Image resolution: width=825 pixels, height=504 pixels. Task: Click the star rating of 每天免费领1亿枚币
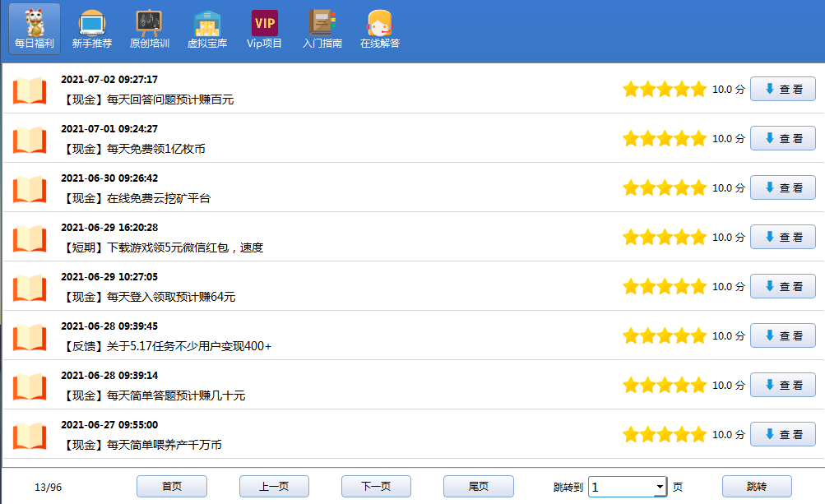click(664, 139)
